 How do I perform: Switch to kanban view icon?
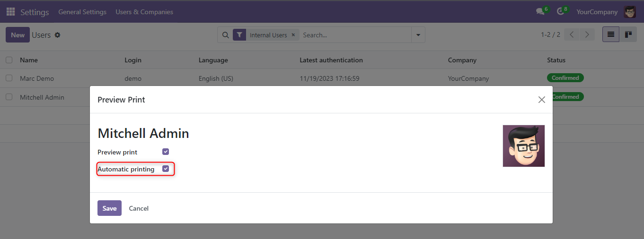pos(628,34)
